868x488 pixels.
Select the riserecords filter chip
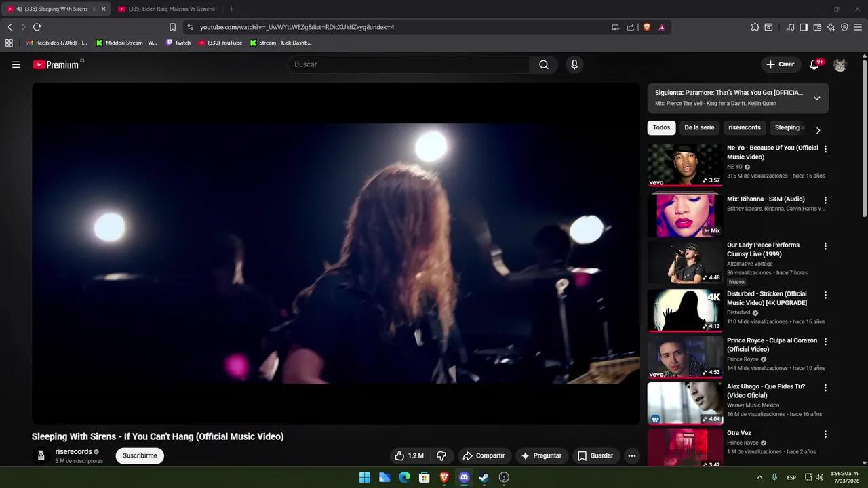745,127
